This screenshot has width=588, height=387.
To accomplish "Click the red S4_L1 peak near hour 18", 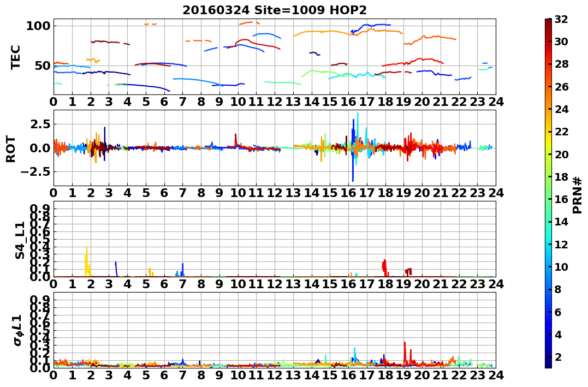I will (384, 267).
